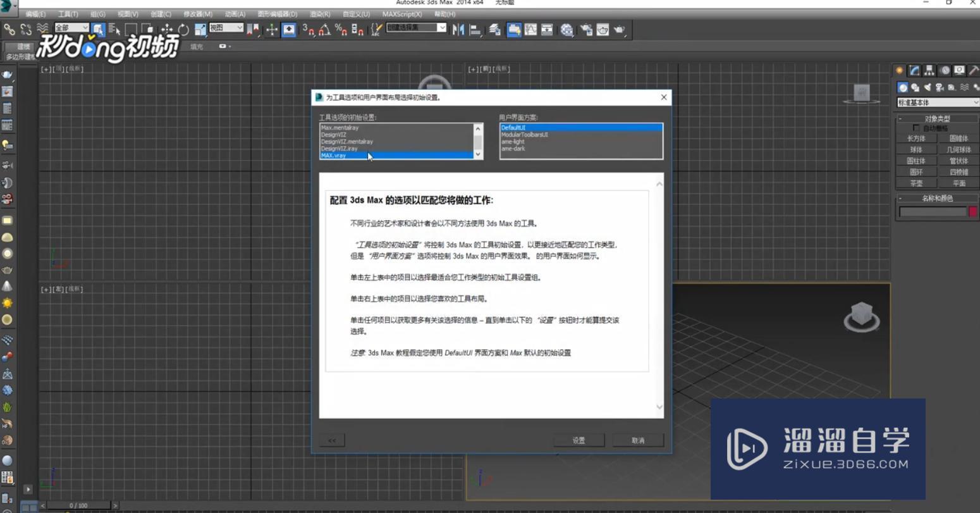This screenshot has width=980, height=513.
Task: Toggle the Graphite Ribbon icon
Action: click(514, 29)
